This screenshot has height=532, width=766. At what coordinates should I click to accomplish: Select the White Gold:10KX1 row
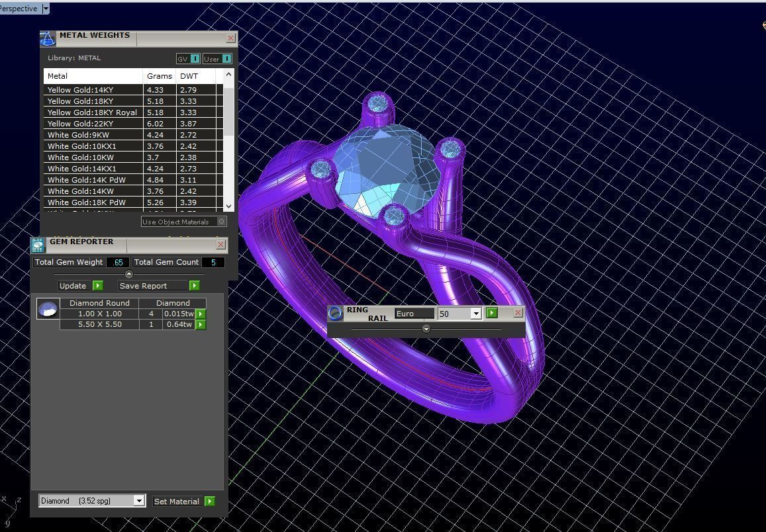click(133, 146)
